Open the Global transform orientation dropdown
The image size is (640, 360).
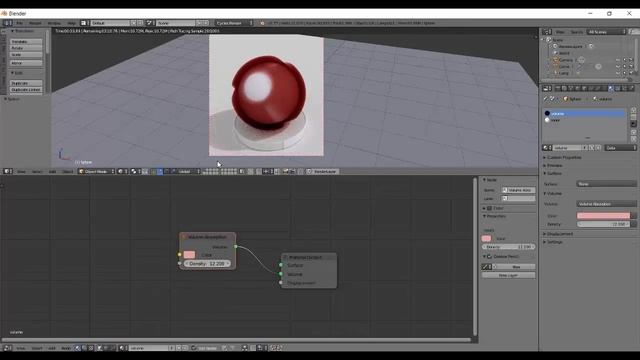point(189,171)
